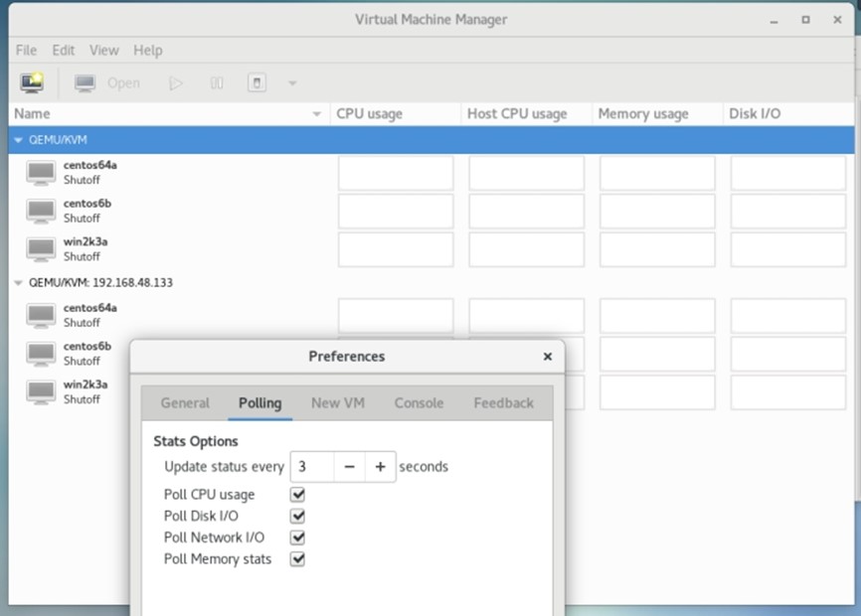Click the Shut down toolbar icon
The height and width of the screenshot is (616, 861).
pos(257,83)
